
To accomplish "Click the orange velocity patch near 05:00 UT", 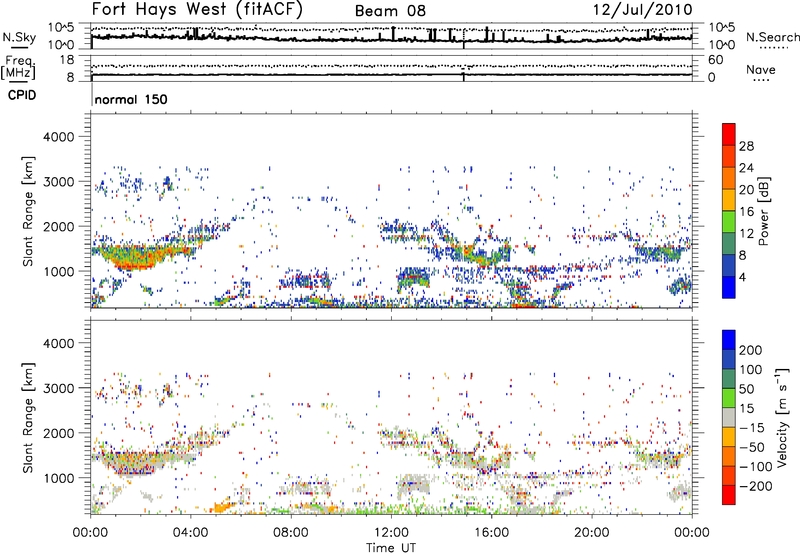I will [222, 507].
